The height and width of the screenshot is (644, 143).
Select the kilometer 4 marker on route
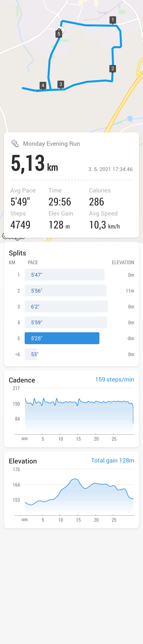[43, 86]
